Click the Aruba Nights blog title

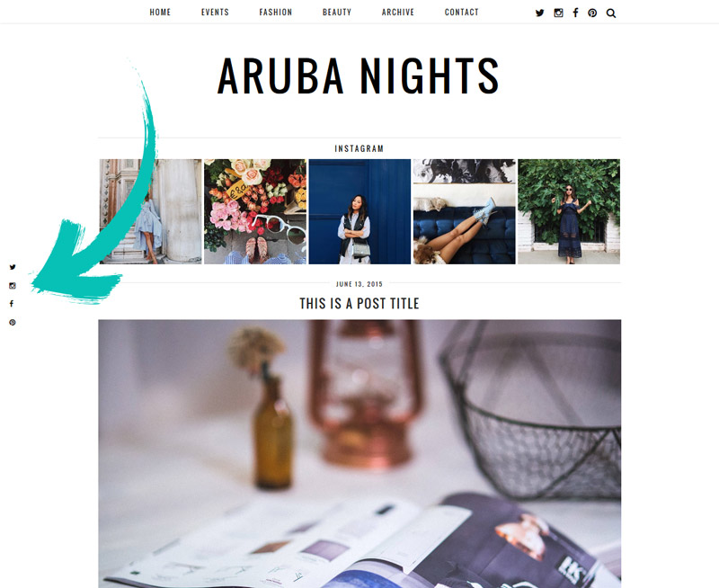click(x=359, y=76)
